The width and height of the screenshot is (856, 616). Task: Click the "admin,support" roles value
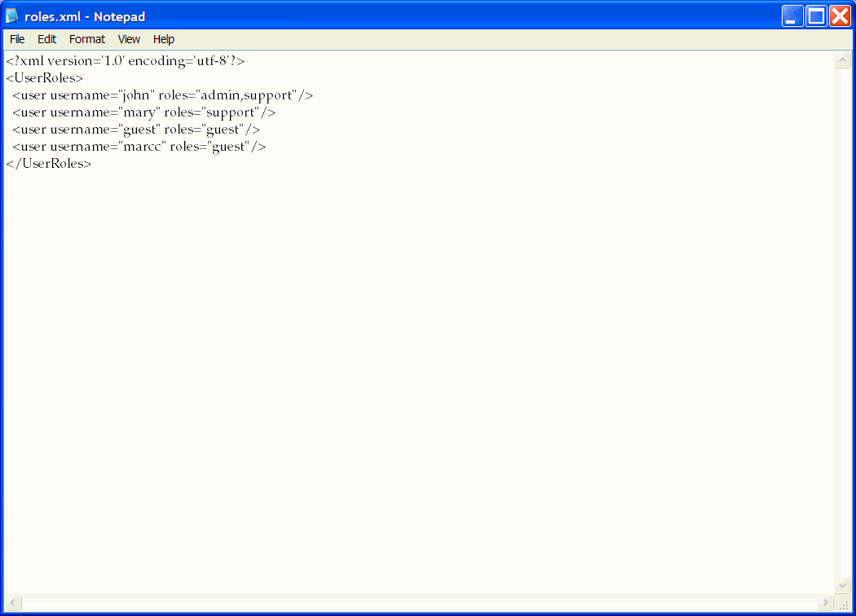247,95
